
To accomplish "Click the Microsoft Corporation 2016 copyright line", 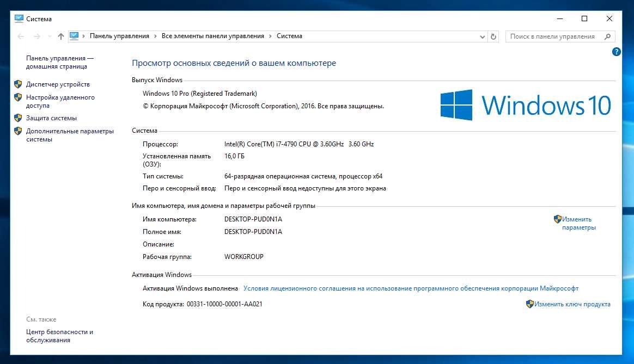I will pyautogui.click(x=263, y=106).
